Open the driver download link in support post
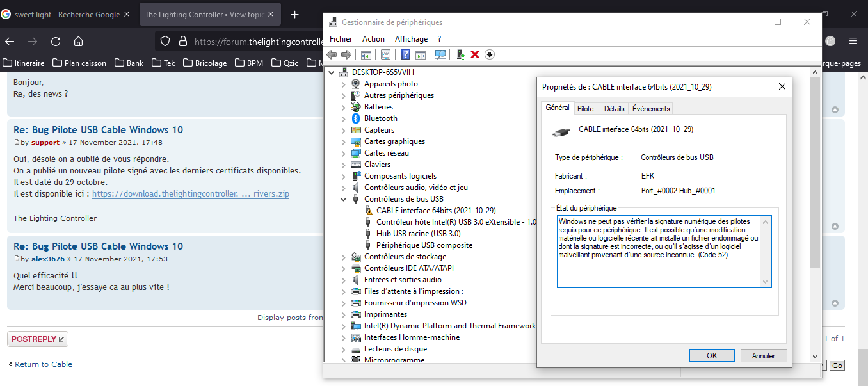 pos(191,193)
